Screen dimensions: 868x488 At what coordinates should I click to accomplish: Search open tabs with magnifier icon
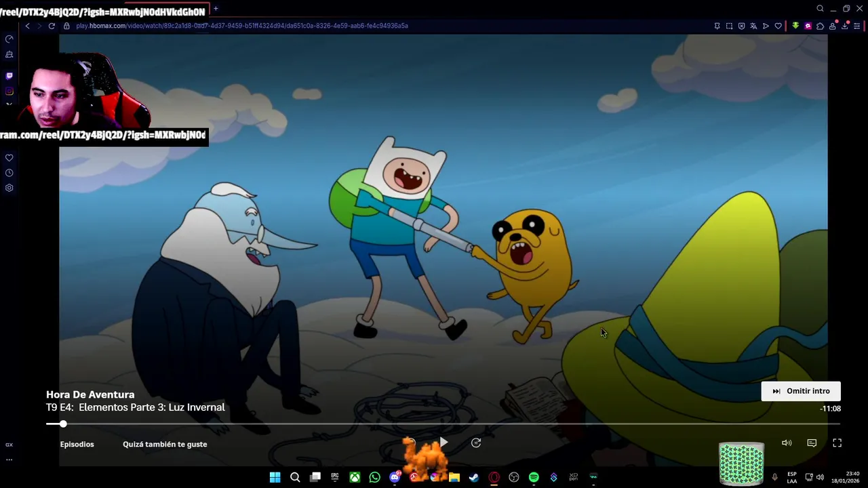[x=820, y=9]
